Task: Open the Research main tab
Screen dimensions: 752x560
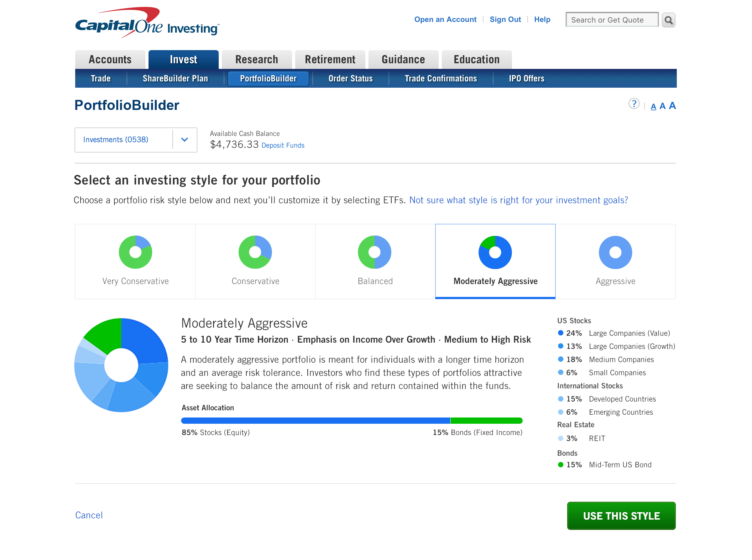Action: pyautogui.click(x=256, y=59)
